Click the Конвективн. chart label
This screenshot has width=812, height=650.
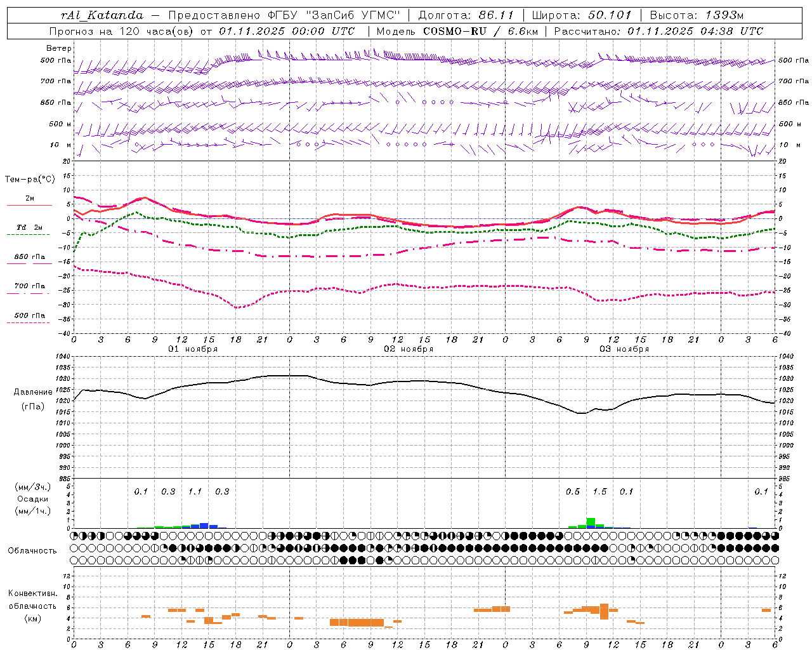(33, 594)
